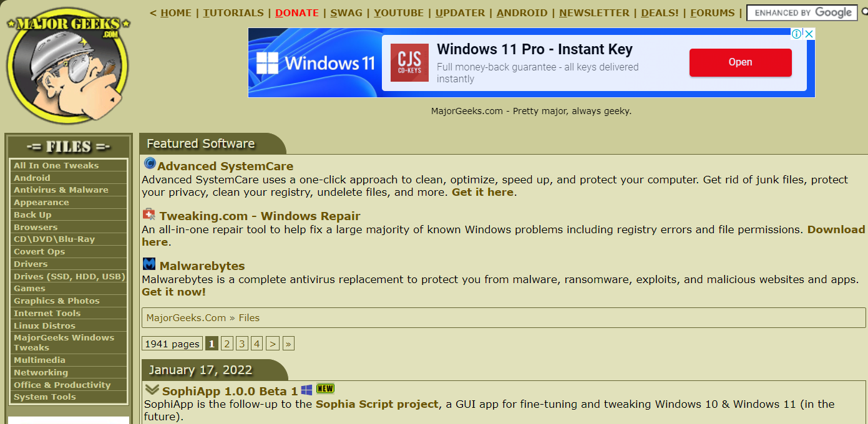The width and height of the screenshot is (868, 424).
Task: Open the DEALS! menu link
Action: [660, 13]
